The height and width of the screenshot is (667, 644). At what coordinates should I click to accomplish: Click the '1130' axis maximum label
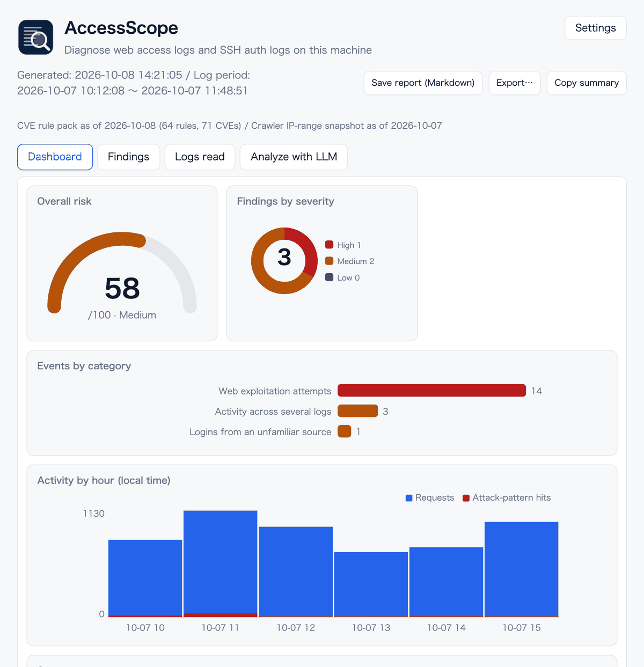[93, 514]
